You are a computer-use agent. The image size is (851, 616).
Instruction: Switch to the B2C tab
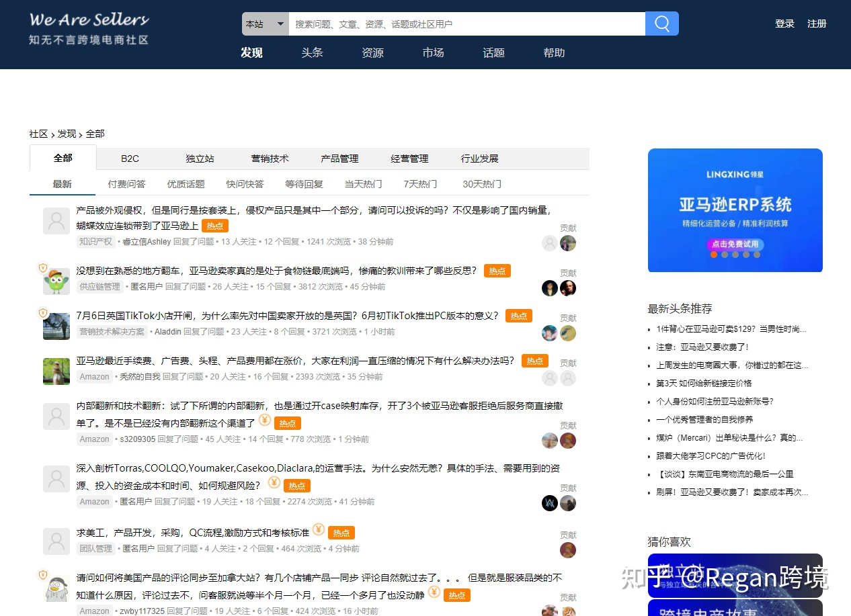pos(130,158)
